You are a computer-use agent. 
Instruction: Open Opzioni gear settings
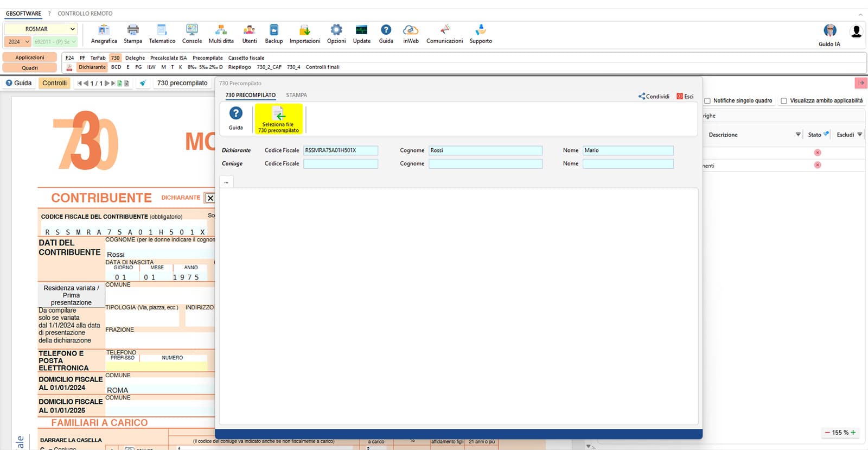[336, 34]
